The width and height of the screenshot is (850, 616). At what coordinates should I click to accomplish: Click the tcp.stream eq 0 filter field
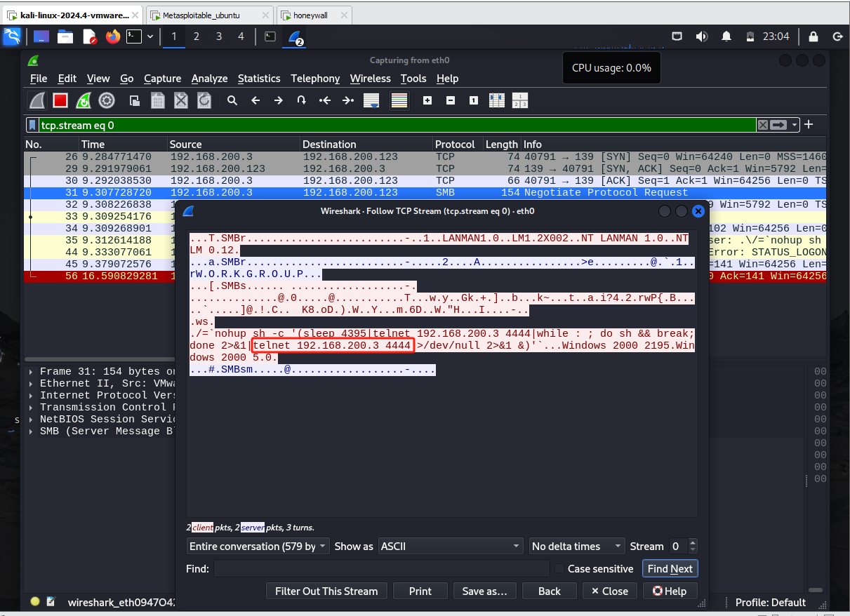coord(397,125)
